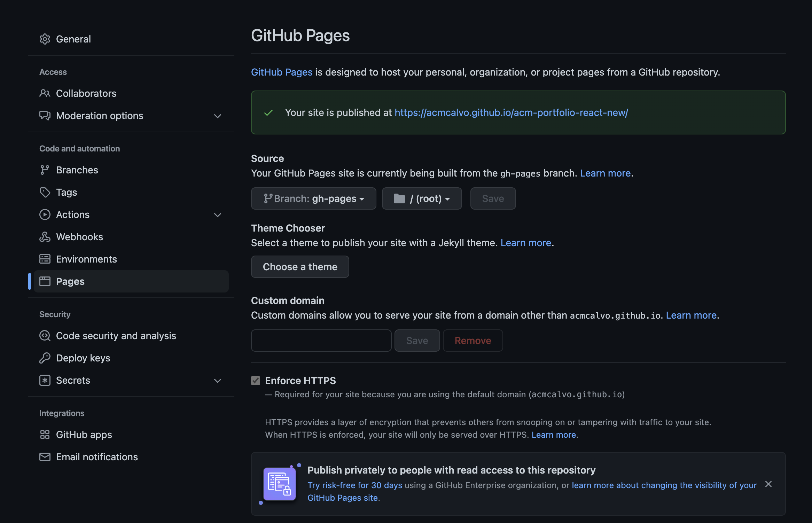Click the Webhooks icon in sidebar
This screenshot has height=523, width=812.
pyautogui.click(x=45, y=237)
